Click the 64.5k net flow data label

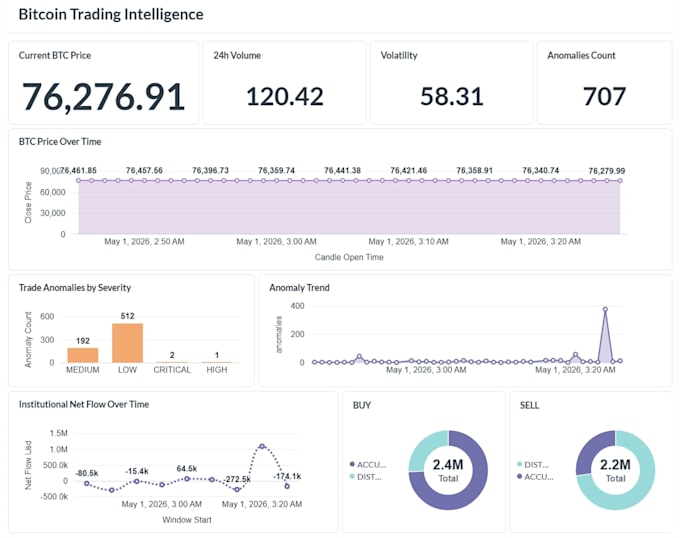point(186,469)
